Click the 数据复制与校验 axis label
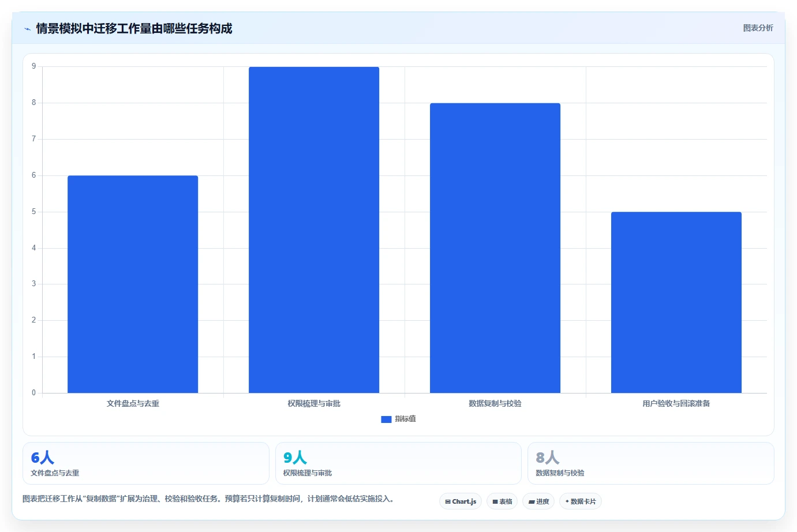The width and height of the screenshot is (797, 532). click(x=495, y=403)
